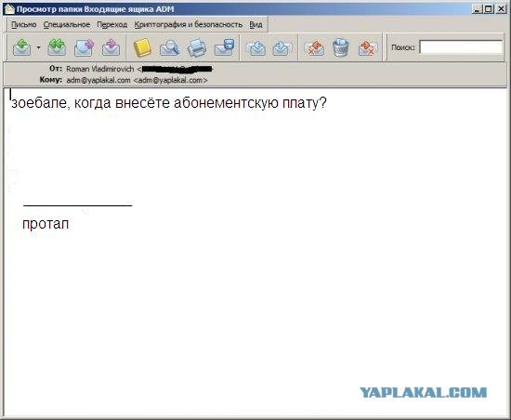
Task: Open the Специальное menu
Action: pyautogui.click(x=67, y=25)
